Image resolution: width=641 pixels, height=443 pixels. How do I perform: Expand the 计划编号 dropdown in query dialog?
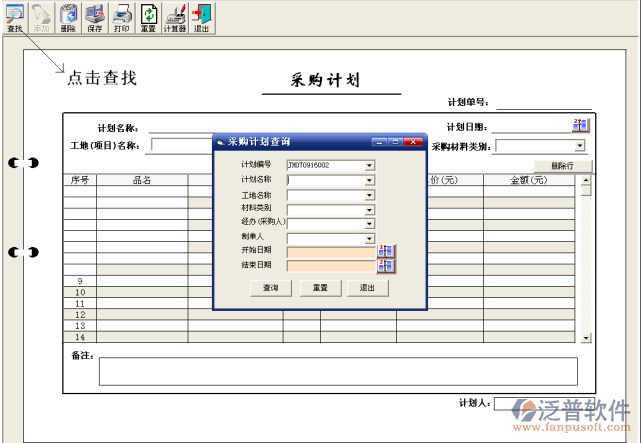pyautogui.click(x=369, y=166)
